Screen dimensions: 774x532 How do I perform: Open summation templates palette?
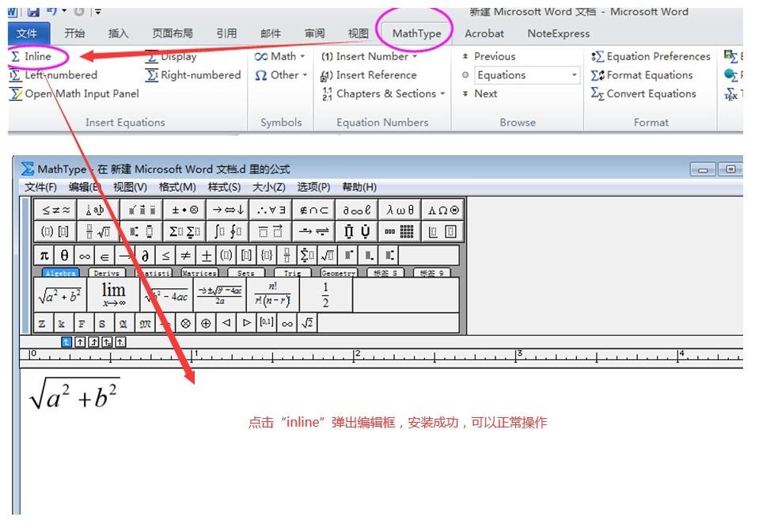pos(184,231)
